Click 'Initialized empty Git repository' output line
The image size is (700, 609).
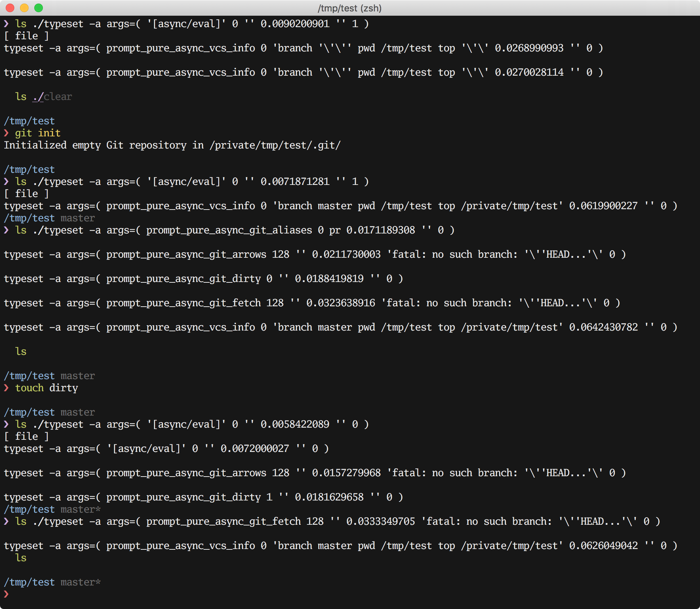point(95,145)
